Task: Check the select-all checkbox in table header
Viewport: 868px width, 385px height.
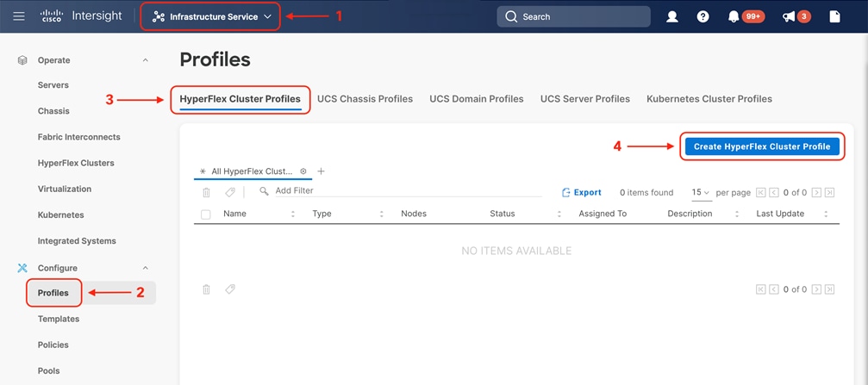Action: point(206,214)
